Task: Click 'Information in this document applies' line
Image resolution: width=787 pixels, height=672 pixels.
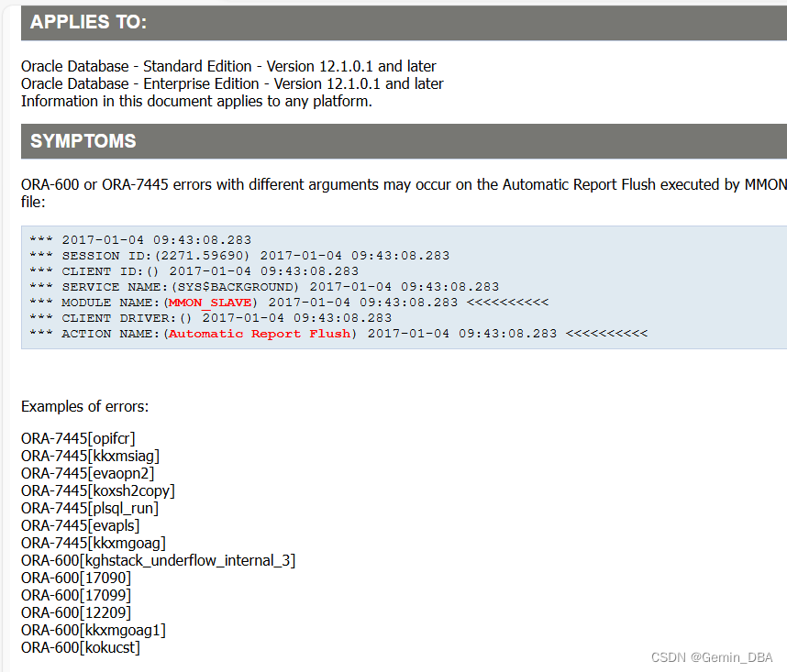Action: [x=196, y=101]
